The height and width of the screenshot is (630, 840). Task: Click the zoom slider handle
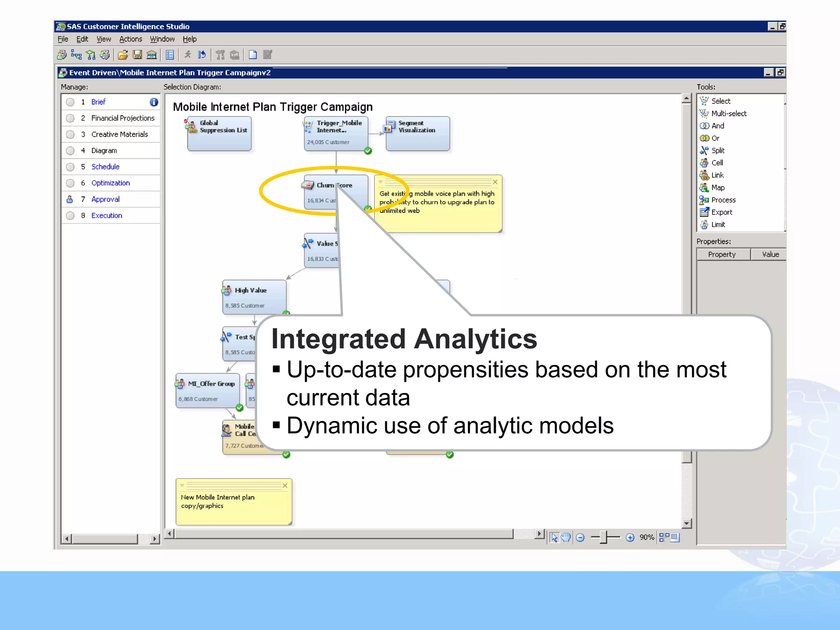coord(603,537)
